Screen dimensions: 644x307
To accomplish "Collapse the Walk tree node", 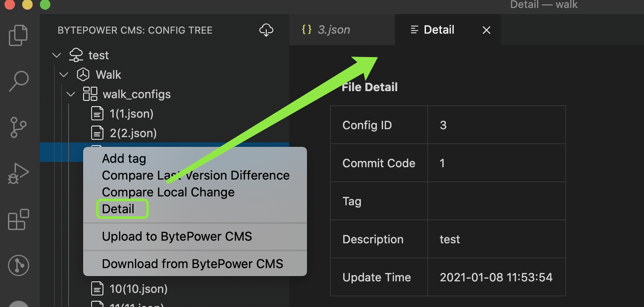I will [64, 75].
